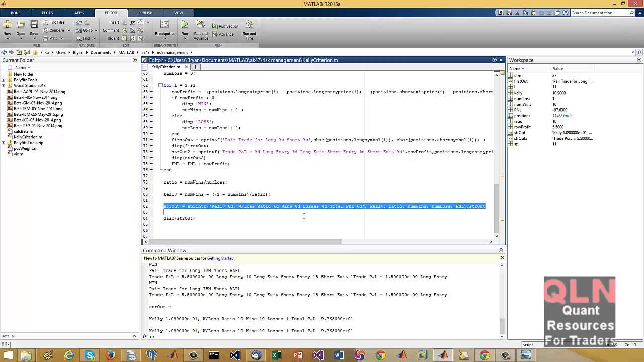644x362 pixels.
Task: Save the file using the Save icon
Action: (x=34, y=24)
